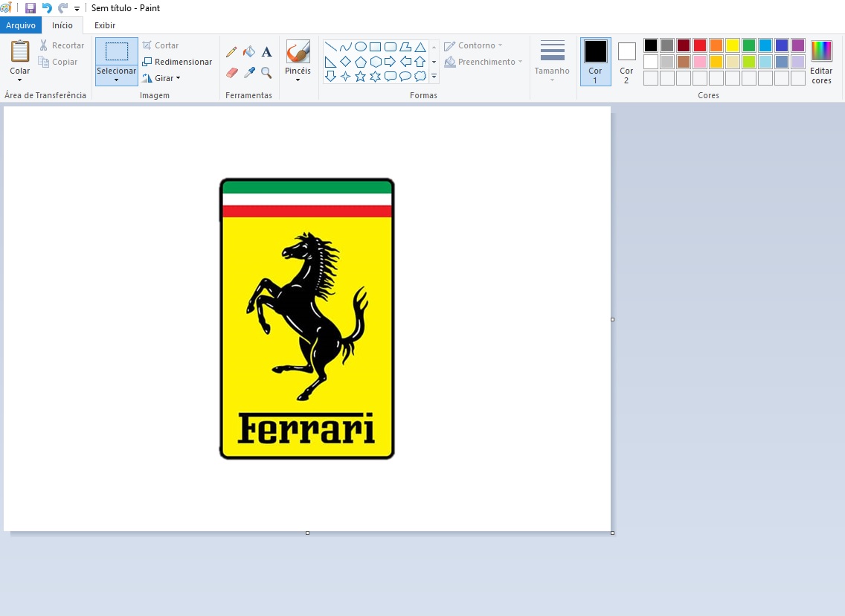Click the canvas right-edge resize handle
This screenshot has width=845, height=616.
click(x=613, y=320)
